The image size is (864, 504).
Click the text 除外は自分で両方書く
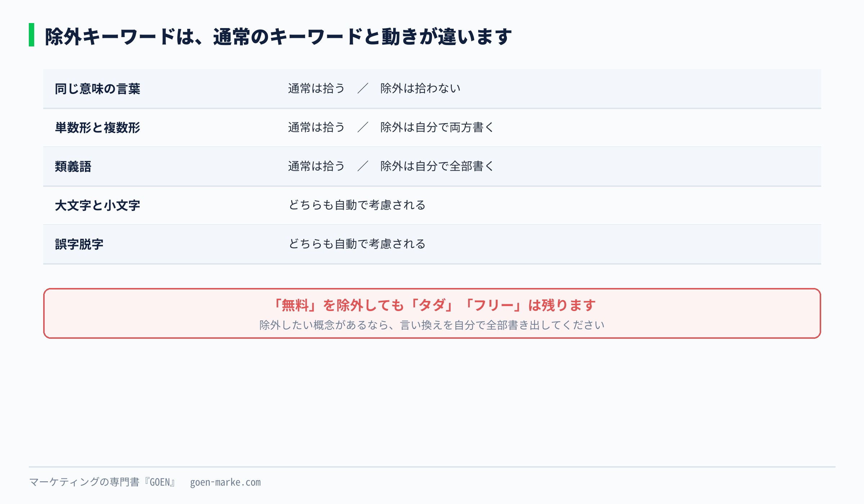point(437,127)
